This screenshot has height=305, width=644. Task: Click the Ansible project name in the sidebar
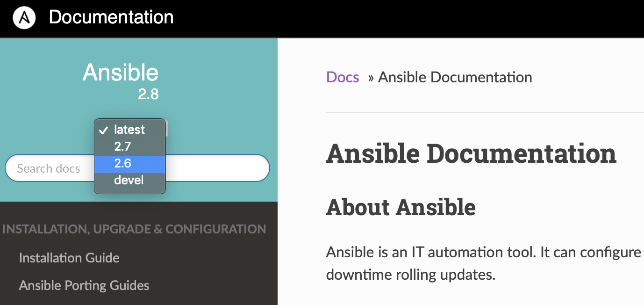[121, 73]
